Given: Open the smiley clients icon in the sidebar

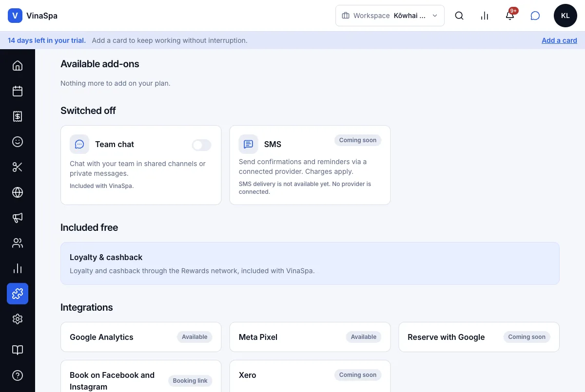Looking at the screenshot, I should tap(18, 142).
